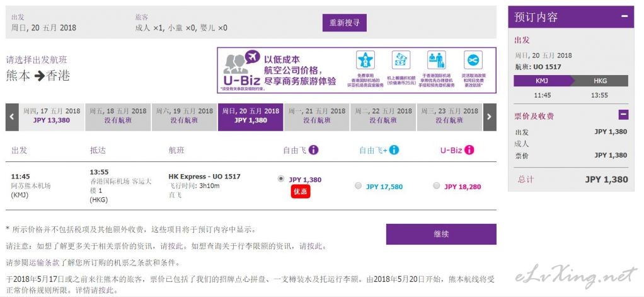Click the HKG destination label in summary
Viewport: 644px width, 297px height.
(x=600, y=81)
